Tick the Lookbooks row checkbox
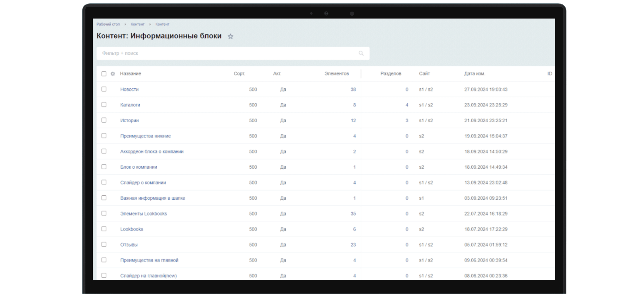 (x=104, y=229)
